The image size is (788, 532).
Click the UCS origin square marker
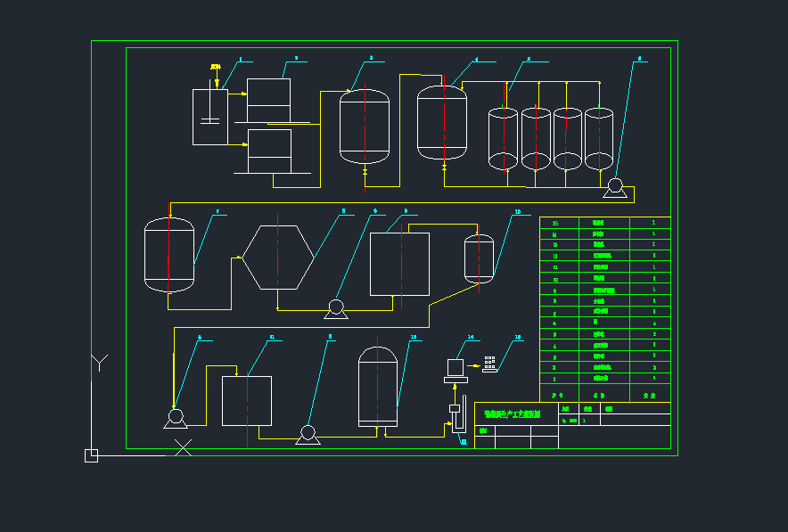(92, 455)
